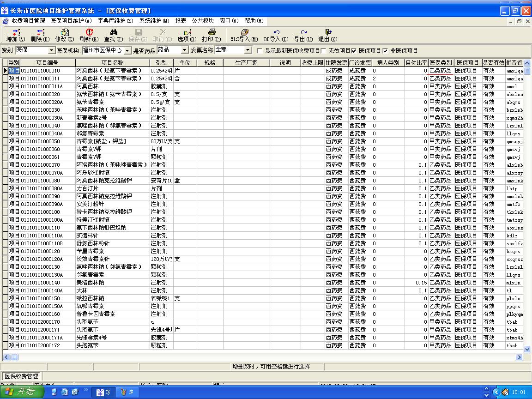This screenshot has height=399, width=532.
Task: Uncheck the 非医保项目 checkbox
Action: tap(385, 51)
